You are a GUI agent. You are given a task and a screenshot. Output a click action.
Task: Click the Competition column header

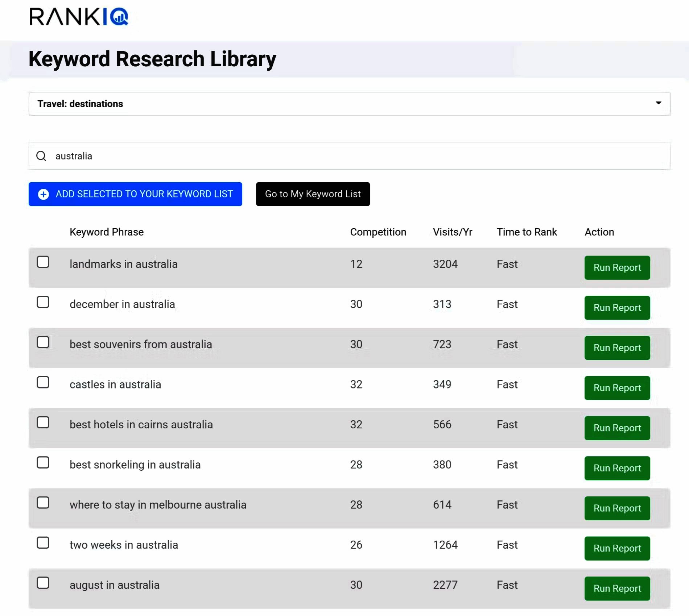click(378, 232)
